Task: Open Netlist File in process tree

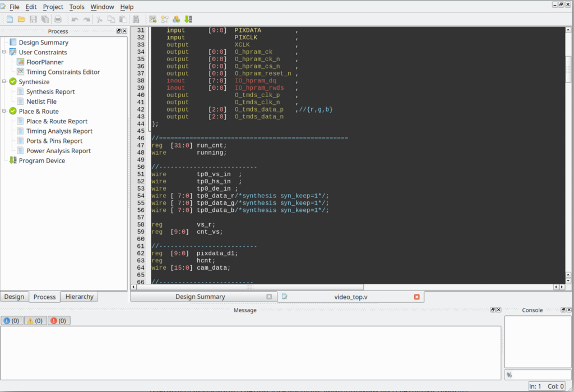Action: (x=41, y=102)
